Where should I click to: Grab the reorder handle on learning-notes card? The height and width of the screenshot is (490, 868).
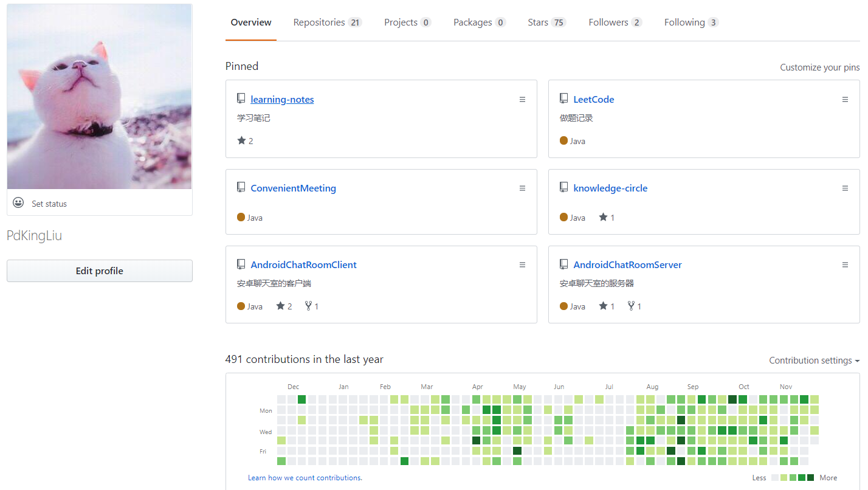click(522, 99)
